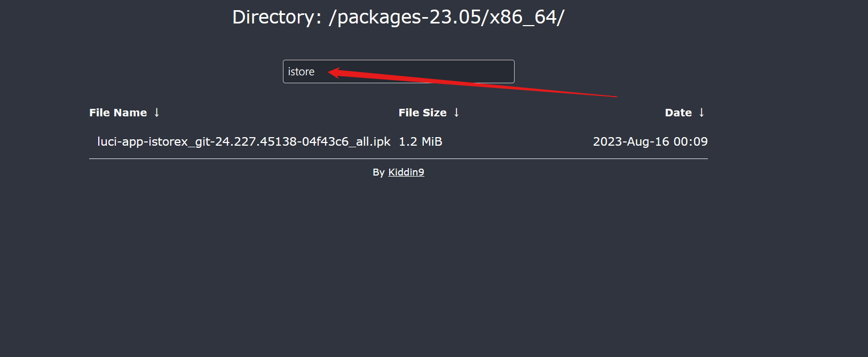868x357 pixels.
Task: Click the File Size sort arrow icon
Action: click(456, 113)
